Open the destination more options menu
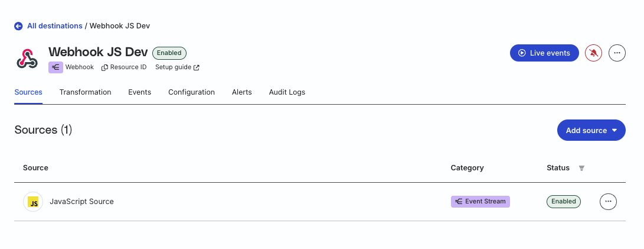The height and width of the screenshot is (249, 644). [617, 53]
